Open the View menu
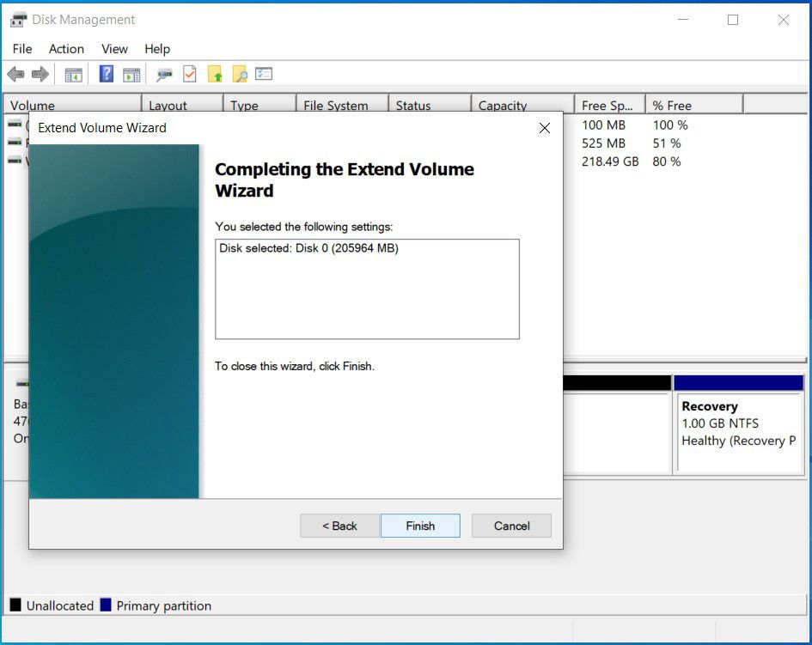The height and width of the screenshot is (645, 812). 114,49
